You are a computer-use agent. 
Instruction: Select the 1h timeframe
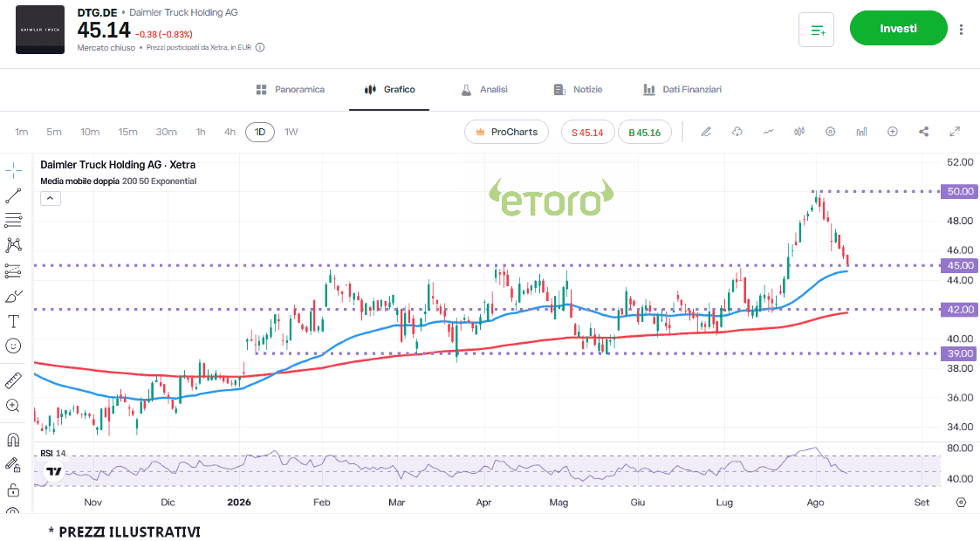[201, 132]
